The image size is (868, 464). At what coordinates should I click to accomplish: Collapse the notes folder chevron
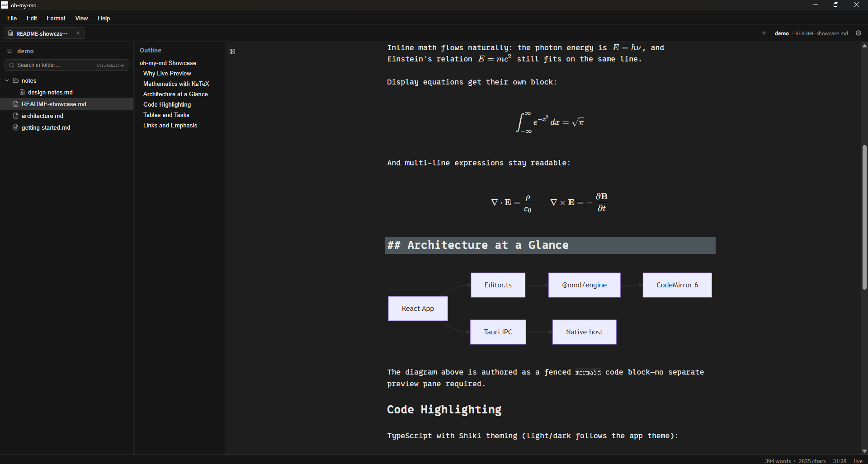point(7,80)
